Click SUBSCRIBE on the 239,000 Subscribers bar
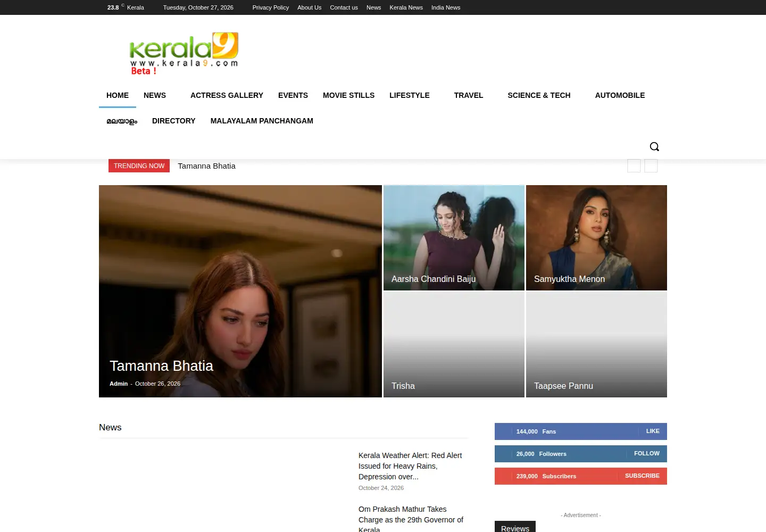Screen dimensions: 766x532 point(642,476)
